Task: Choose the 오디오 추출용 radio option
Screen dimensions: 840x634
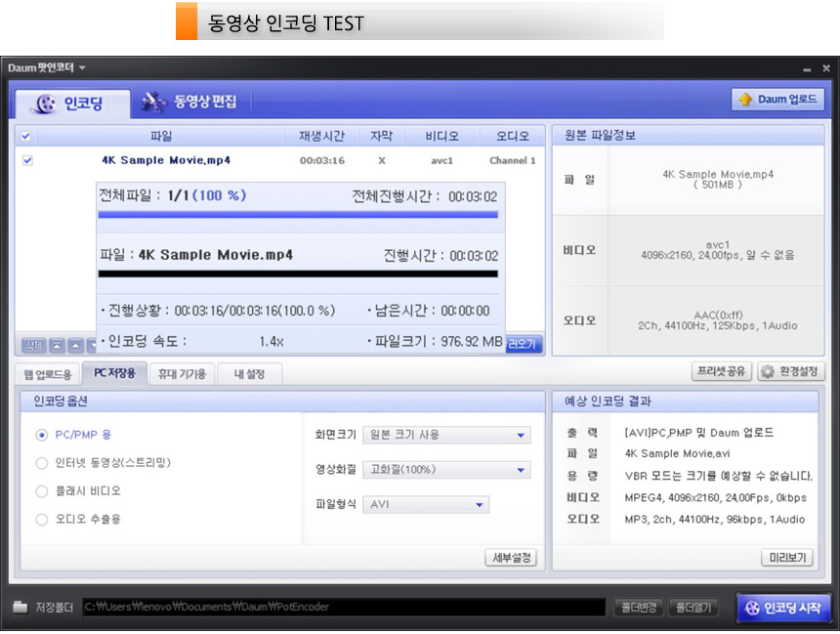Action: coord(42,520)
